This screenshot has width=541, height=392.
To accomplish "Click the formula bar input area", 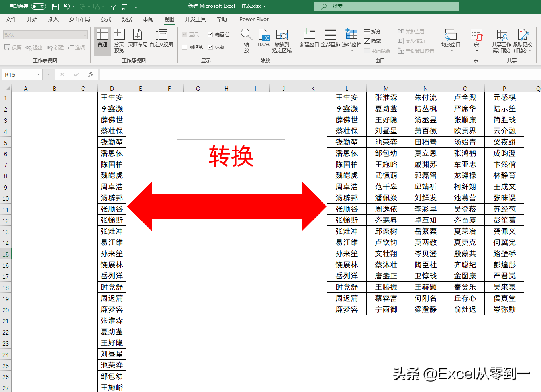I will pos(320,74).
